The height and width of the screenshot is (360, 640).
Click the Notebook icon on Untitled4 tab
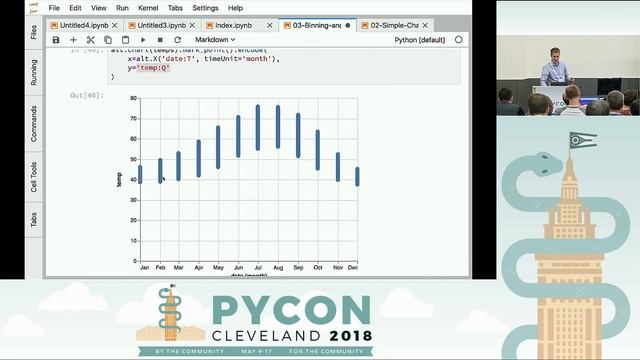pos(54,25)
